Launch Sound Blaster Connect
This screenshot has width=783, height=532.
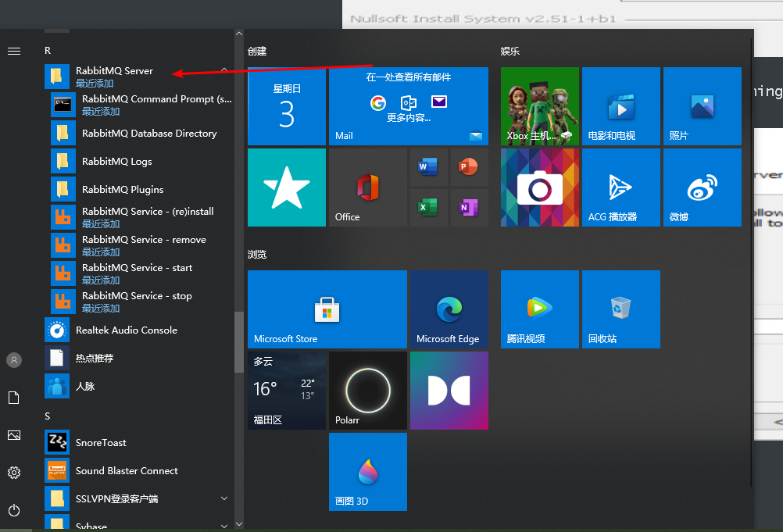pos(138,470)
